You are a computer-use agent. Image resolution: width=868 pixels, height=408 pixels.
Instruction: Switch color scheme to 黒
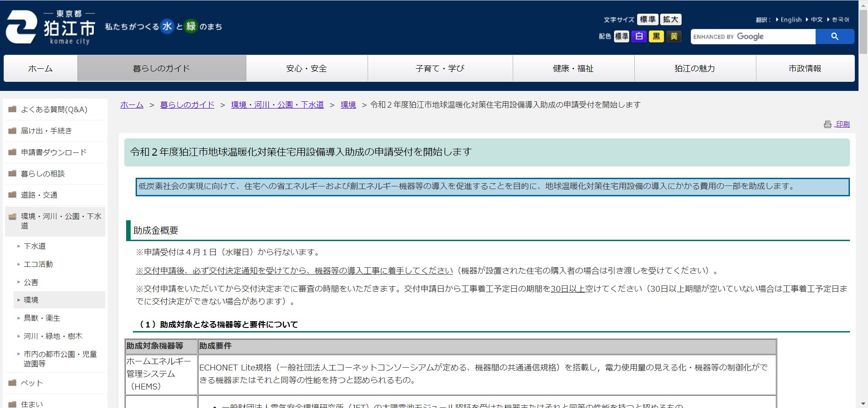(657, 36)
